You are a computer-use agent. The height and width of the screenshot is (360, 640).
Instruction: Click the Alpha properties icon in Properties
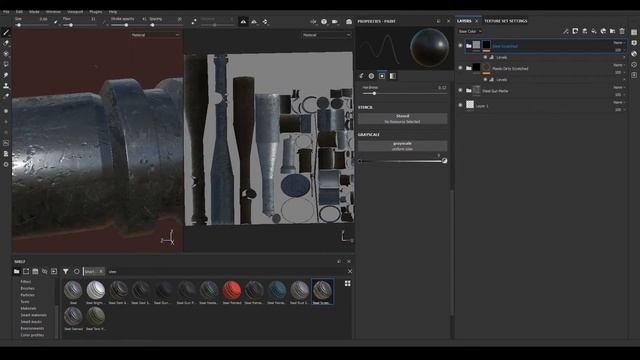pyautogui.click(x=371, y=76)
